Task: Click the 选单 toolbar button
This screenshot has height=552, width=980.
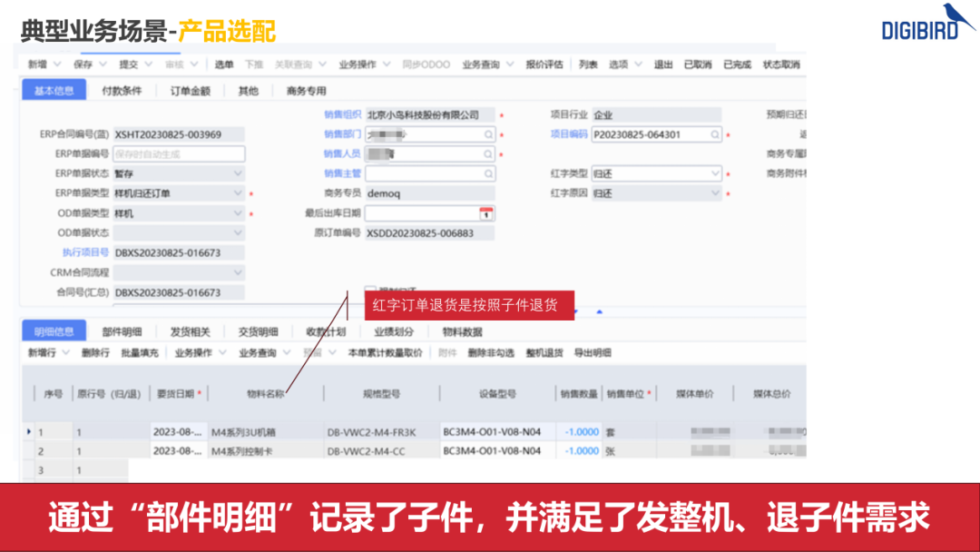Action: [224, 64]
